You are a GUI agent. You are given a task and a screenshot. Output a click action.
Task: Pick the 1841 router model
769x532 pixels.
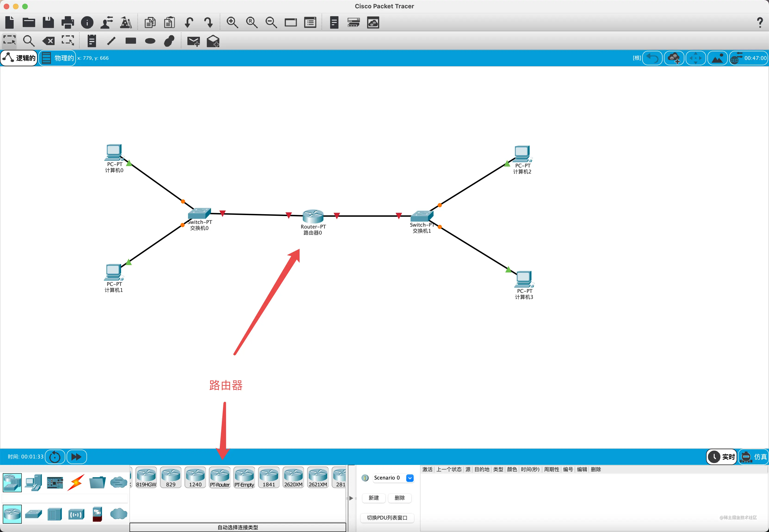coord(269,477)
